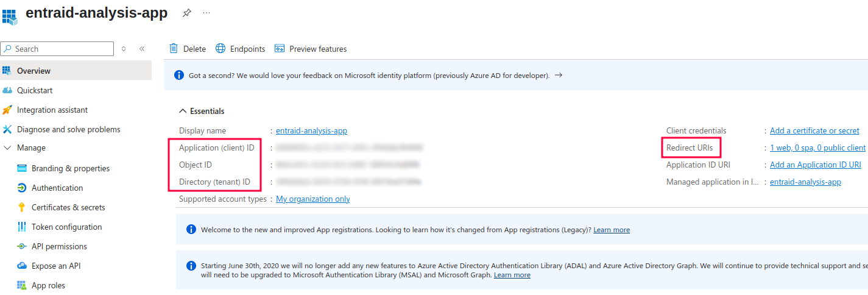Click Add a certificate or secret link
Viewport: 868px width, 295px height.
[x=814, y=130]
